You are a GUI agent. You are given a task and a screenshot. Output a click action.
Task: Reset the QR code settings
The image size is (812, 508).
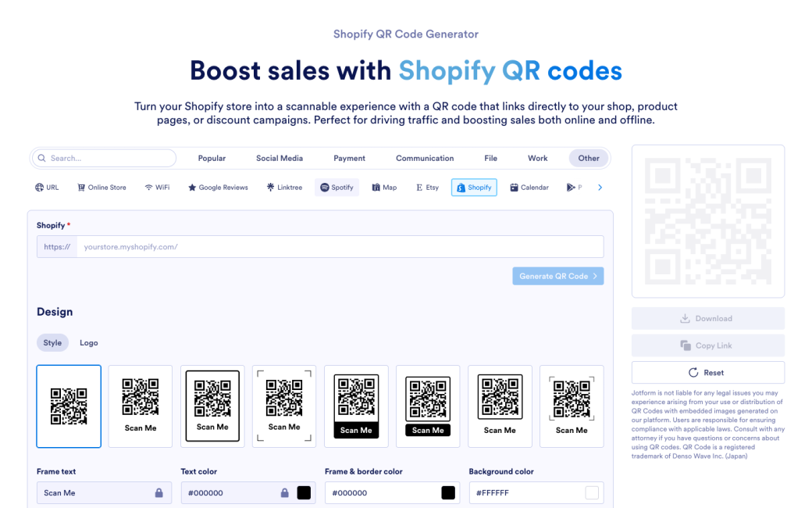(x=708, y=372)
